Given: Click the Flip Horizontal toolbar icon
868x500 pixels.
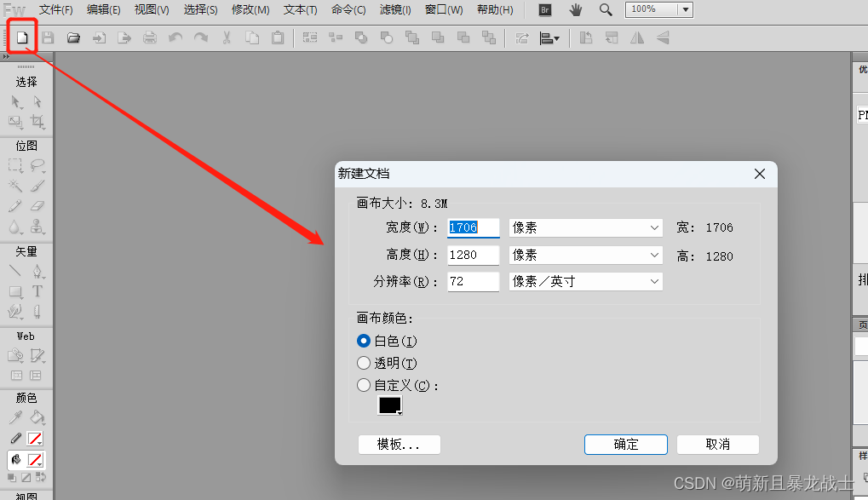Looking at the screenshot, I should coord(637,37).
